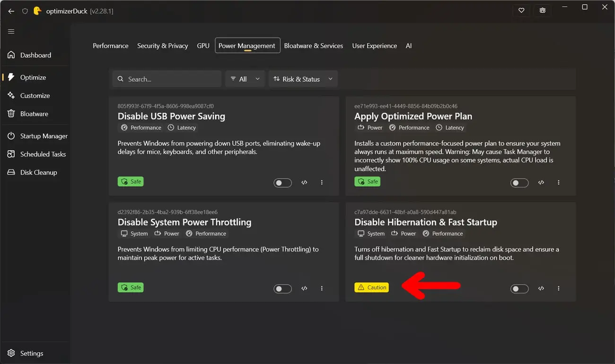This screenshot has width=615, height=364.
Task: Click the Search input field
Action: coord(167,79)
